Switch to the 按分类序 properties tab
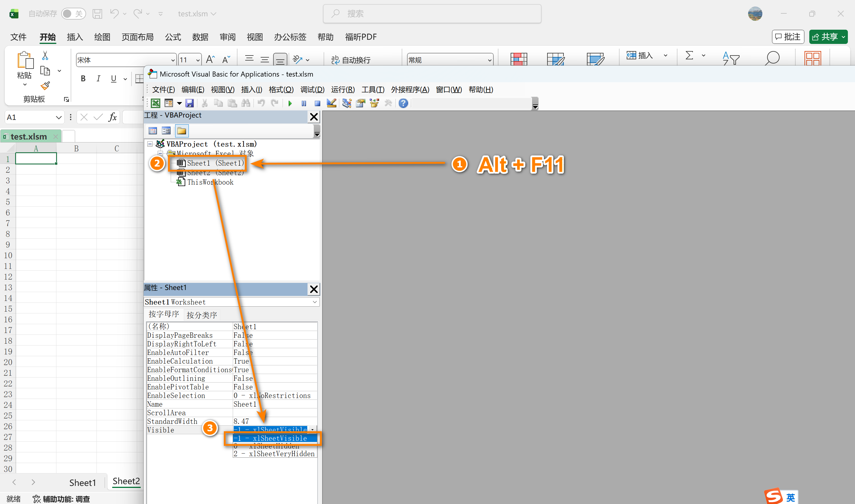Viewport: 855px width, 504px height. click(202, 315)
